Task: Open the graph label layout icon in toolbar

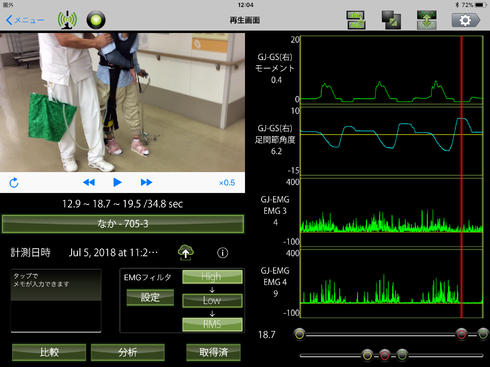Action: coord(356,20)
